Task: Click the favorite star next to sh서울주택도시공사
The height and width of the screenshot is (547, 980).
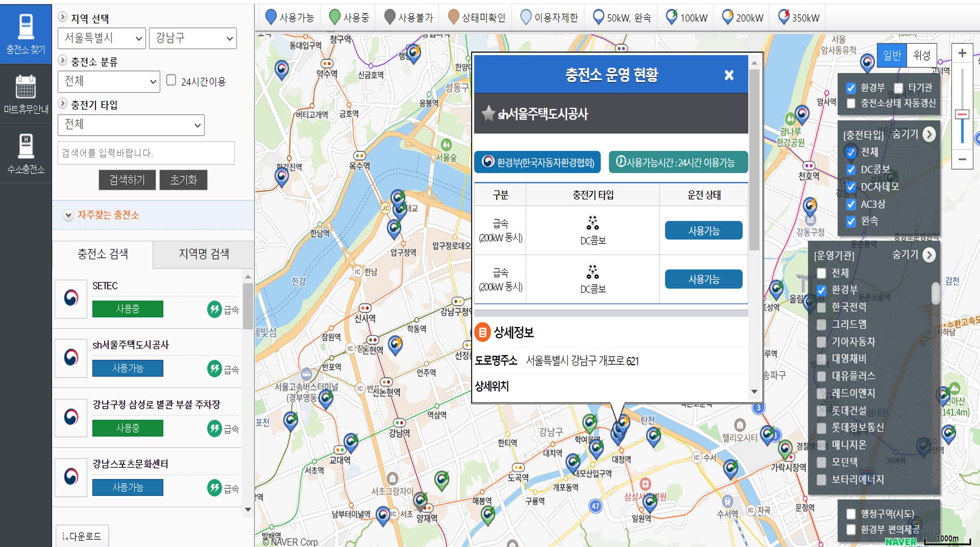Action: (488, 113)
